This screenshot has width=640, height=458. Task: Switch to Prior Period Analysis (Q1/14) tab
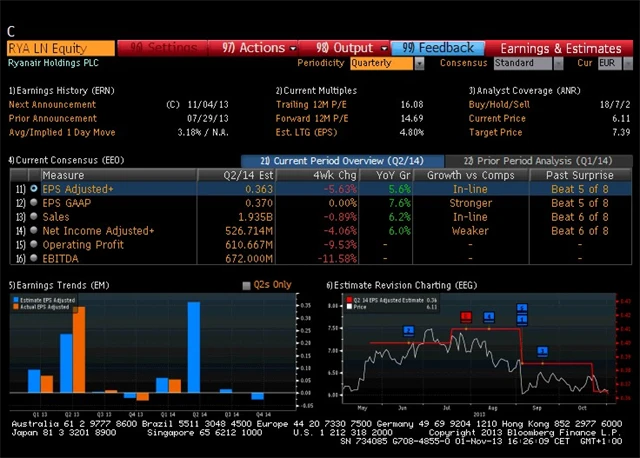coord(538,161)
